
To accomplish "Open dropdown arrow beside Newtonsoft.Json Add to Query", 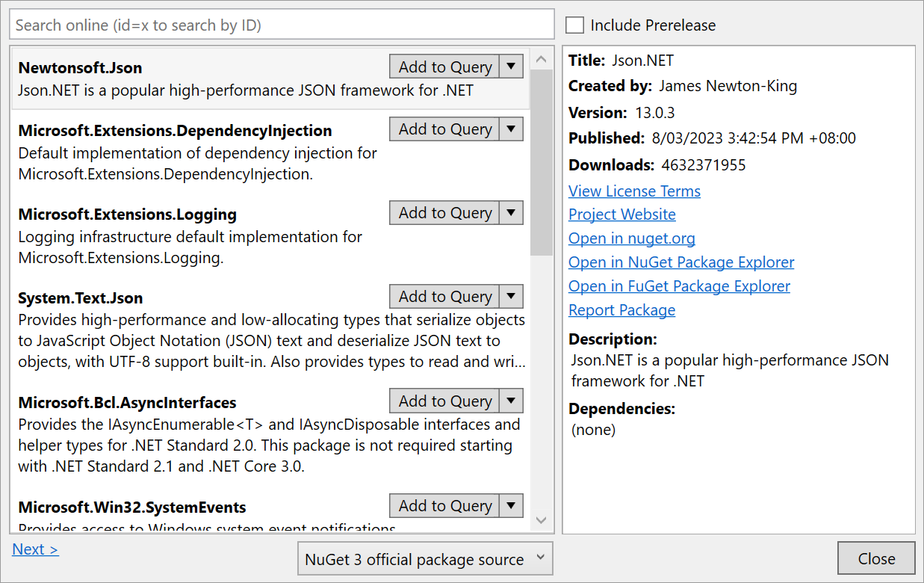I will point(511,67).
